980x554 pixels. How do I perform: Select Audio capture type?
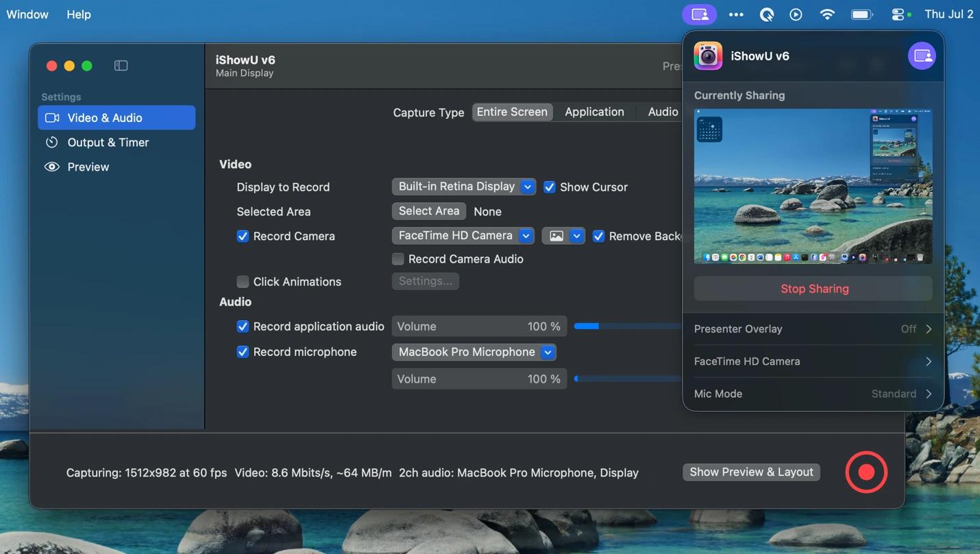[663, 112]
